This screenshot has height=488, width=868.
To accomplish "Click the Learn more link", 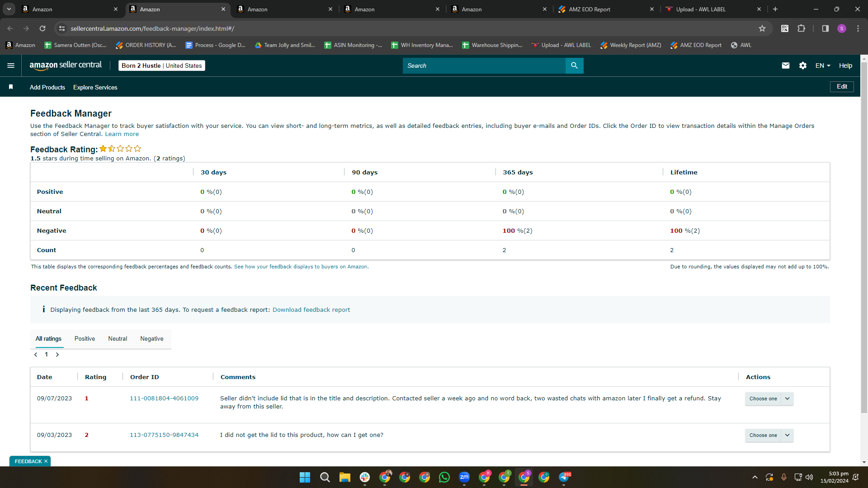I will click(x=122, y=134).
